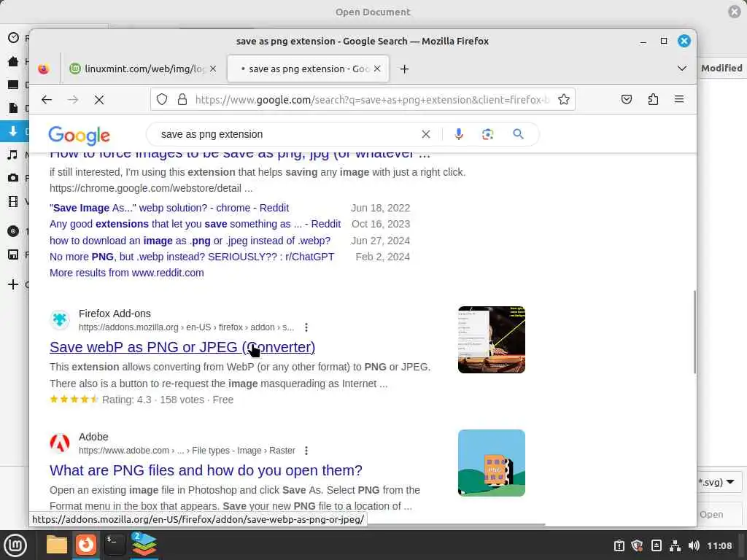Image resolution: width=747 pixels, height=560 pixels.
Task: Open Firefox View icon in the tab bar
Action: (x=44, y=69)
